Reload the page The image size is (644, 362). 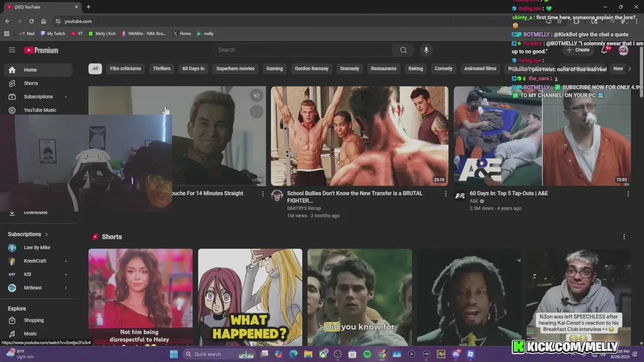pyautogui.click(x=31, y=21)
